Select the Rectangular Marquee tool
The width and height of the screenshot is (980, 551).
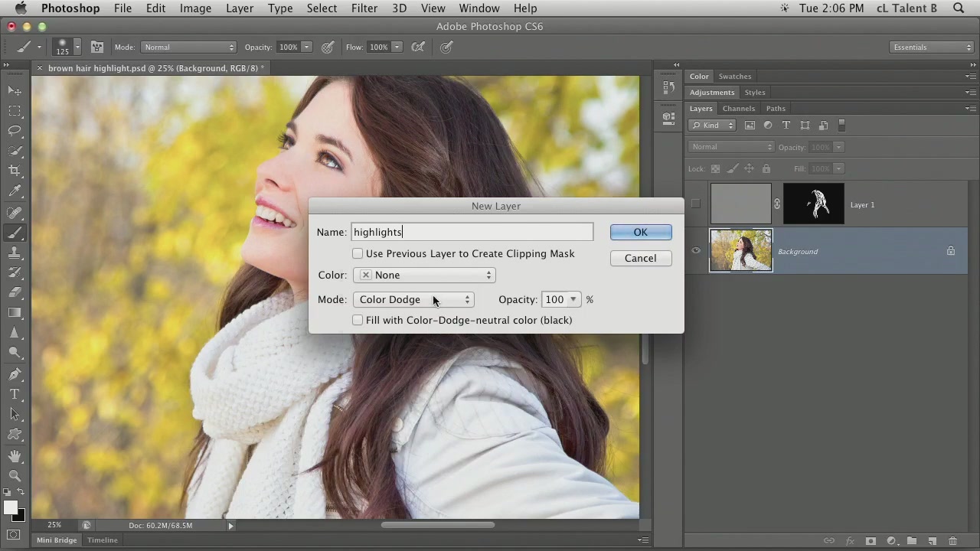(15, 111)
